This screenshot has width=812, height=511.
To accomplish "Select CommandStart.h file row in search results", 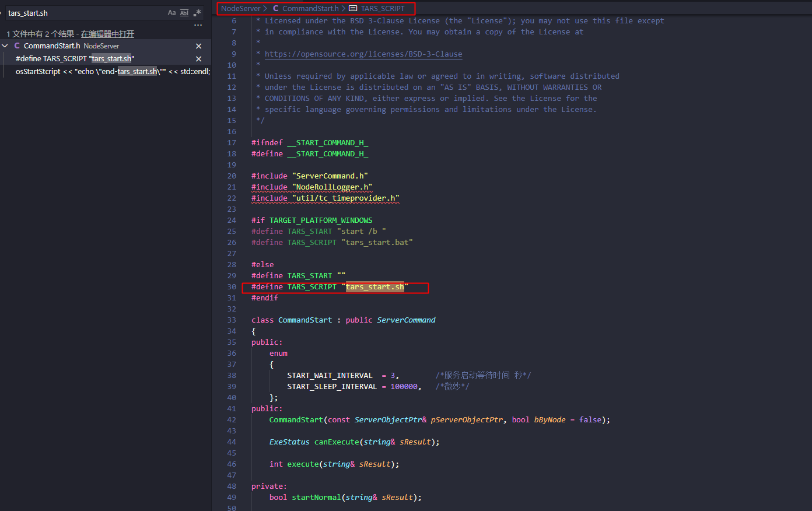I will pyautogui.click(x=105, y=46).
